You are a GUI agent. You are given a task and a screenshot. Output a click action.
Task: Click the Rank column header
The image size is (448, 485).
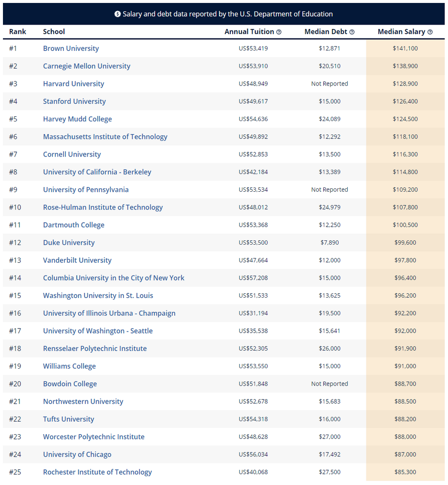(18, 32)
